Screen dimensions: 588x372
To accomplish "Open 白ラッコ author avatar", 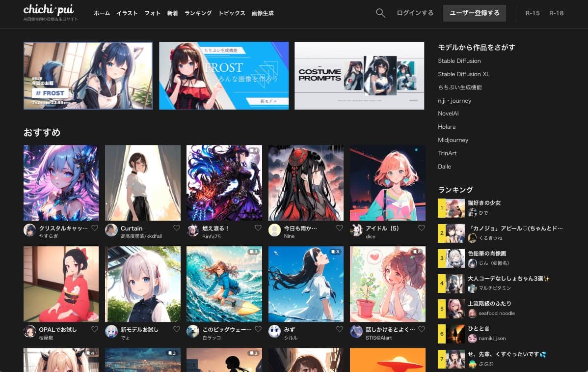I will pos(193,332).
